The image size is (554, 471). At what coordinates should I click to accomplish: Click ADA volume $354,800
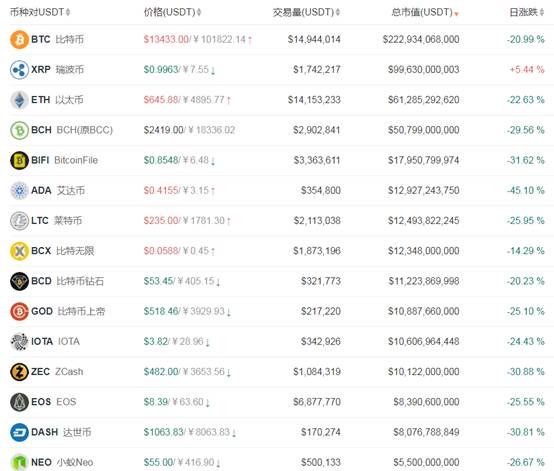pos(321,190)
